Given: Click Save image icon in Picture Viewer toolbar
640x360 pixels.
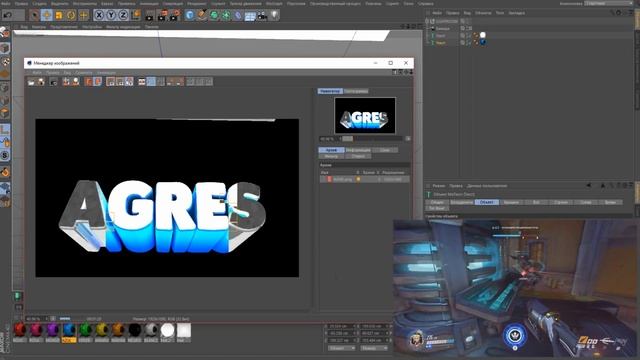Looking at the screenshot, I should pos(41,82).
